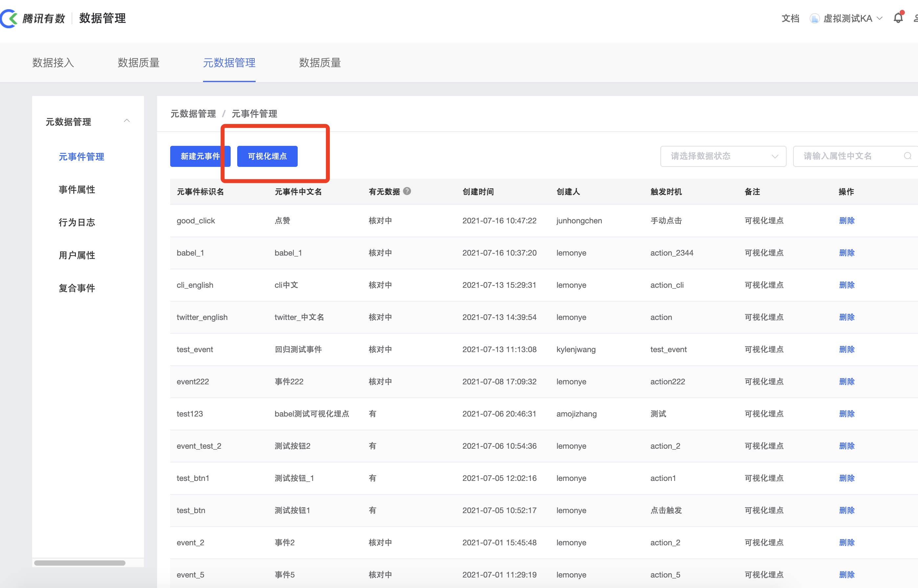Screen dimensions: 918x588
Task: Click the sidebar horizontal scrollbar thumb
Action: coord(80,563)
